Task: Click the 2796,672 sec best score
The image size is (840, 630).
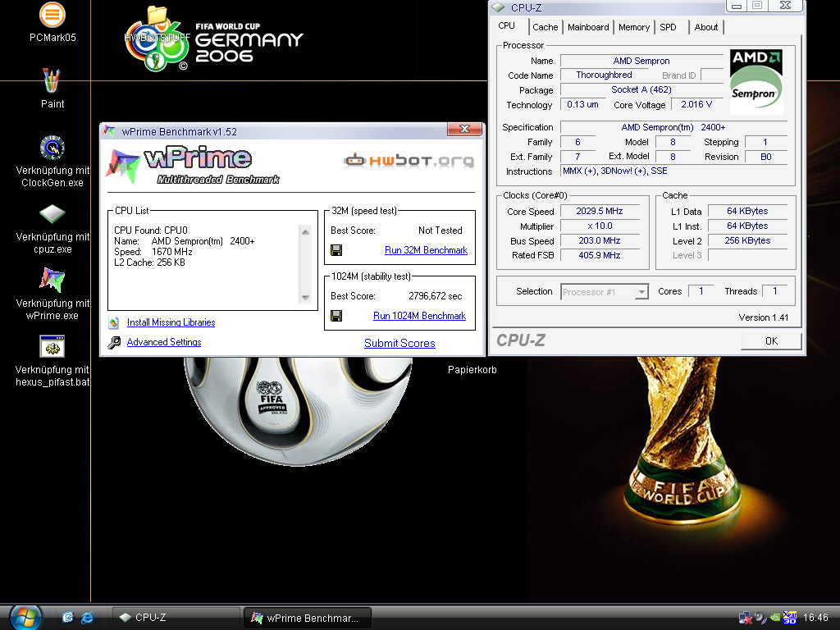Action: coord(435,296)
